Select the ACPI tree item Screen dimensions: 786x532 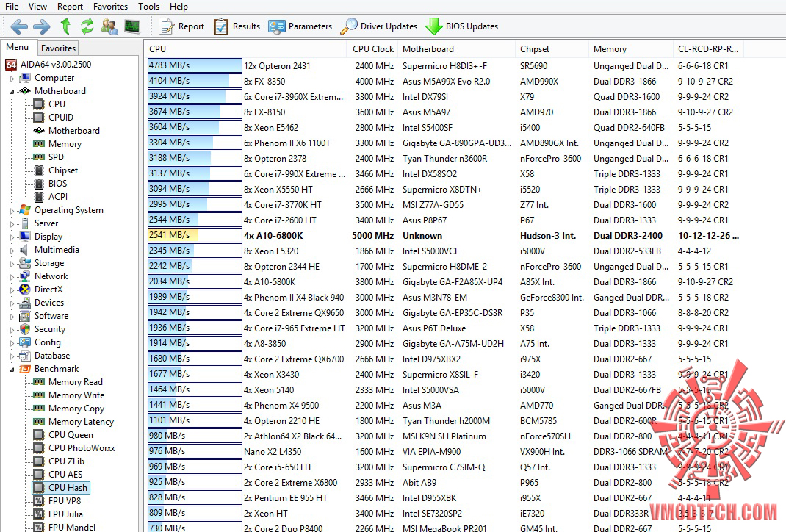(x=51, y=196)
